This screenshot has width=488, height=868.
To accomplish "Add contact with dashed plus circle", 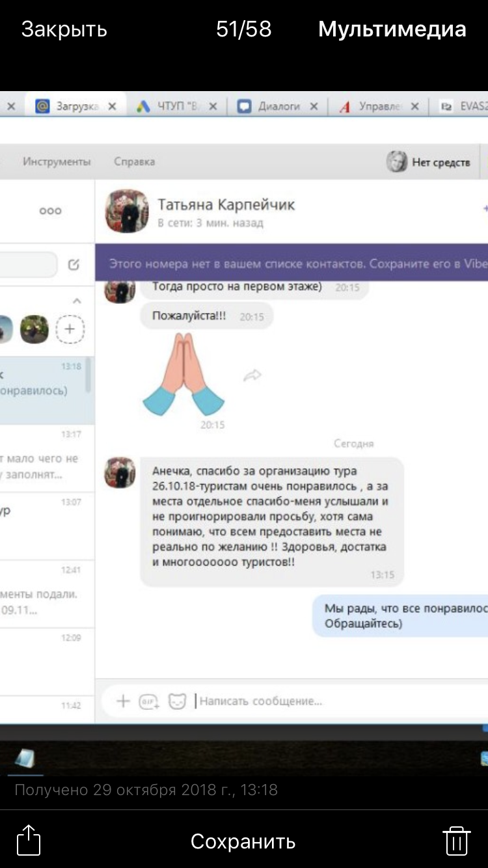I will coord(70,329).
